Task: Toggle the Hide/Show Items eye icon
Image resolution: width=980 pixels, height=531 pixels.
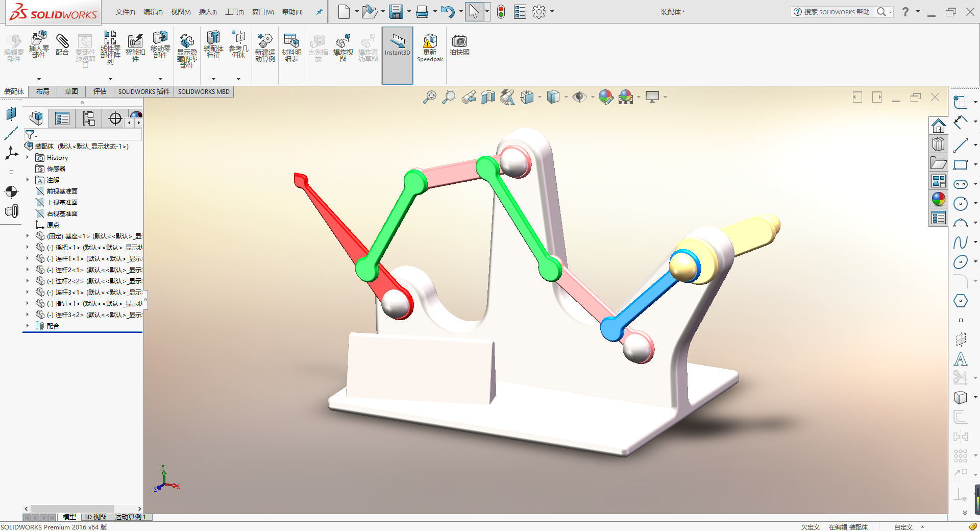Action: click(x=579, y=97)
